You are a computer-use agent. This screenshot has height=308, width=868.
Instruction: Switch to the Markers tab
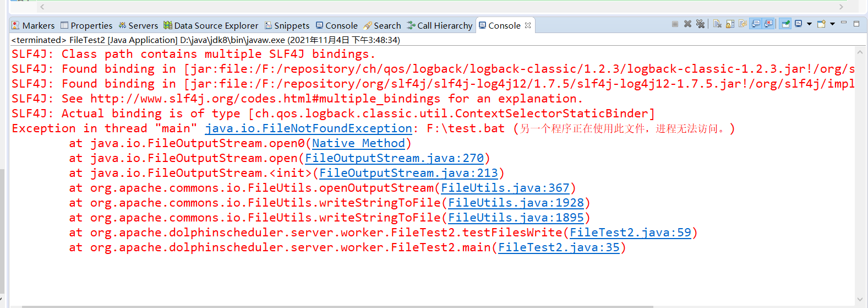tap(33, 25)
